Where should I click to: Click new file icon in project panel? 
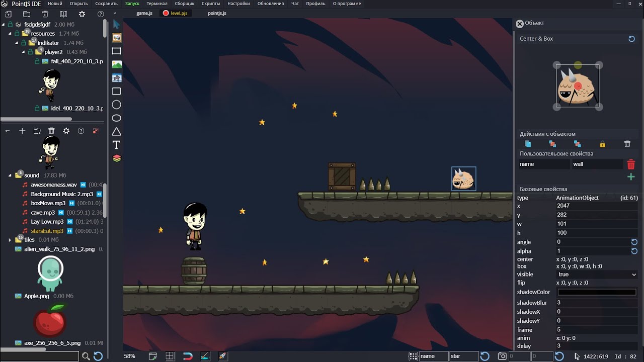pos(8,14)
